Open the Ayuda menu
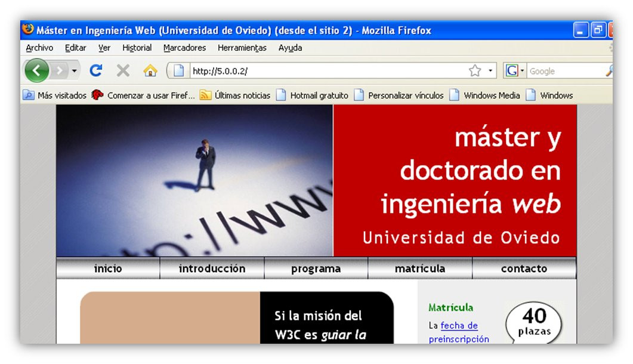The height and width of the screenshot is (364, 633). tap(291, 48)
